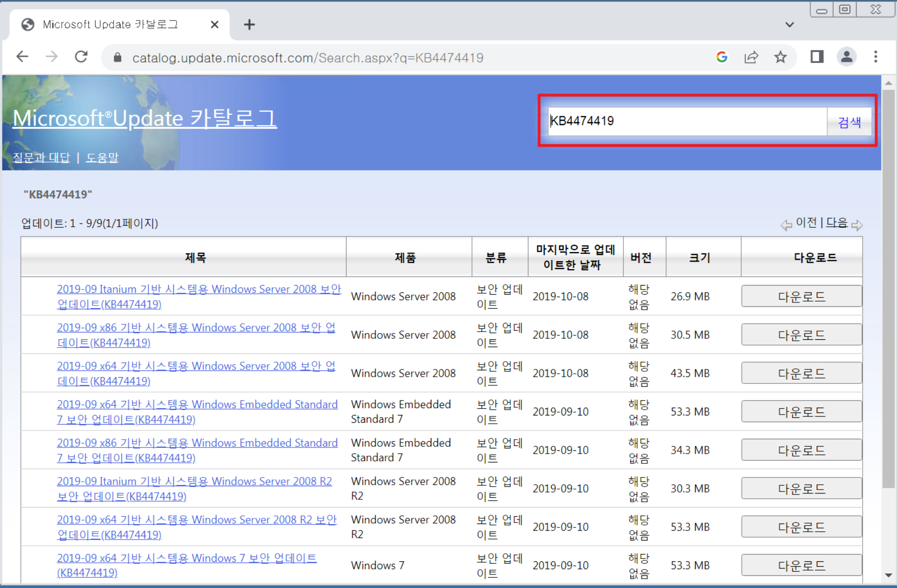
Task: Click the browser forward arrow
Action: pyautogui.click(x=51, y=57)
